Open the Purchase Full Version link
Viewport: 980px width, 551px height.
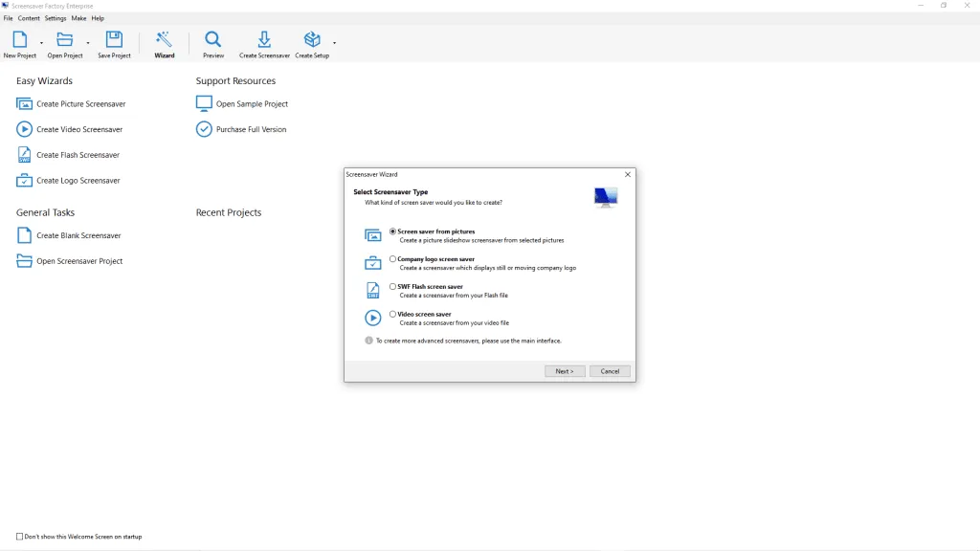(x=251, y=129)
